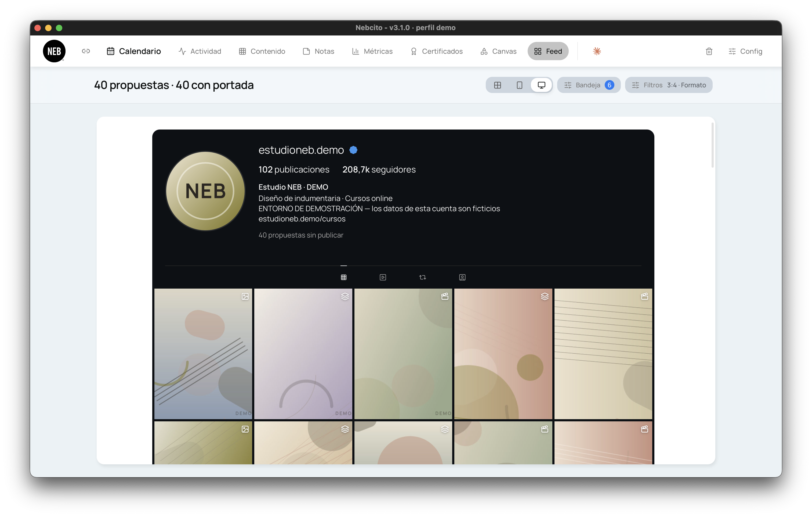Click the estudioneb.demo/cursos bio link

pyautogui.click(x=302, y=219)
